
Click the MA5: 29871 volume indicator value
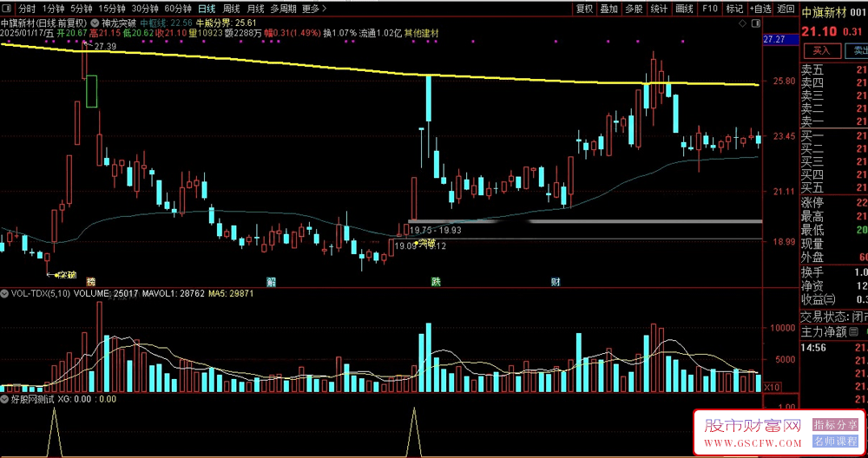click(x=231, y=294)
